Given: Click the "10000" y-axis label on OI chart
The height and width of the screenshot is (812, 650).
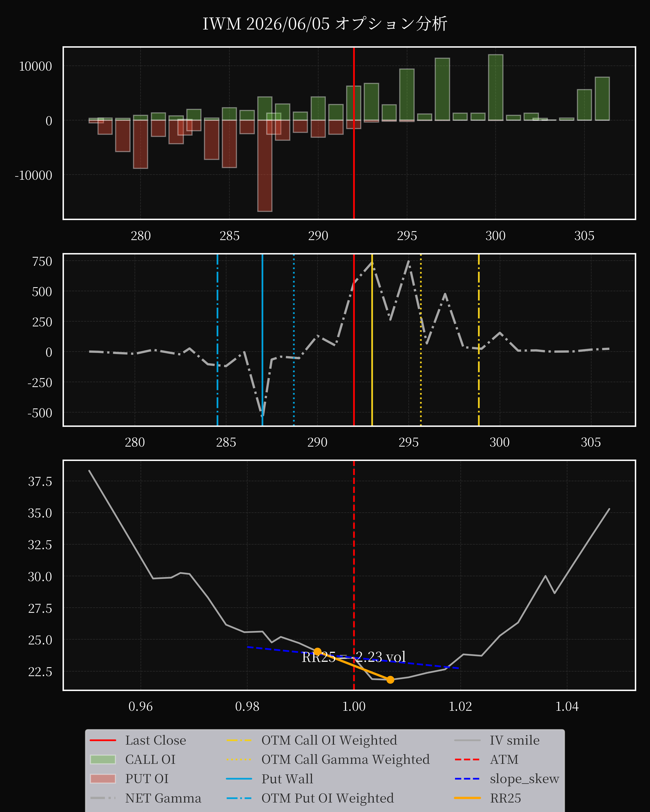Looking at the screenshot, I should 35,66.
